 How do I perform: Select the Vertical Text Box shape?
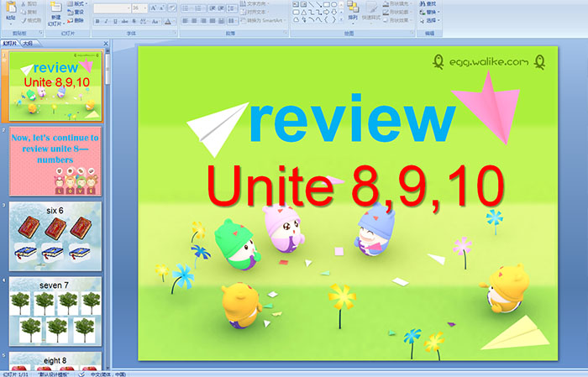click(x=303, y=4)
